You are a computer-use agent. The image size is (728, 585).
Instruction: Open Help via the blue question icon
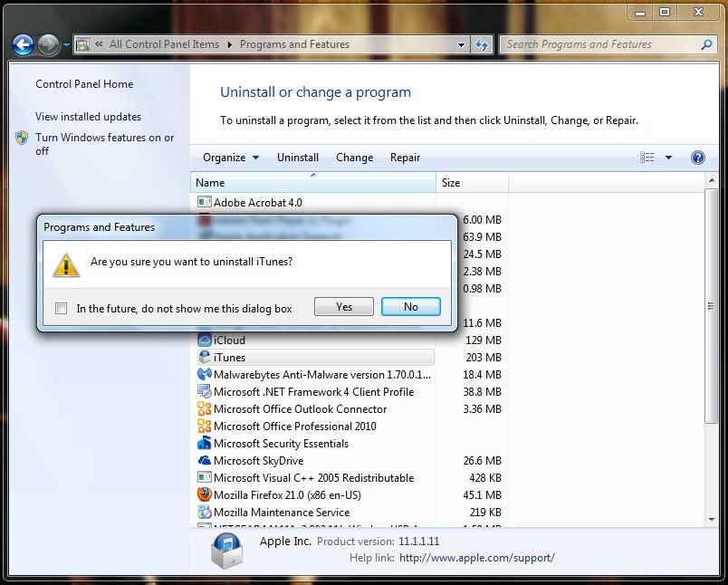click(697, 158)
